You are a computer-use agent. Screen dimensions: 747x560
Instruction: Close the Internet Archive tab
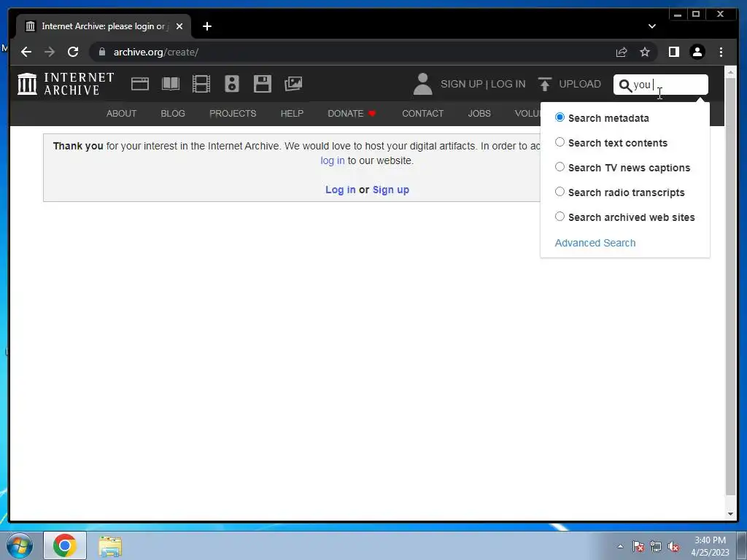click(179, 26)
